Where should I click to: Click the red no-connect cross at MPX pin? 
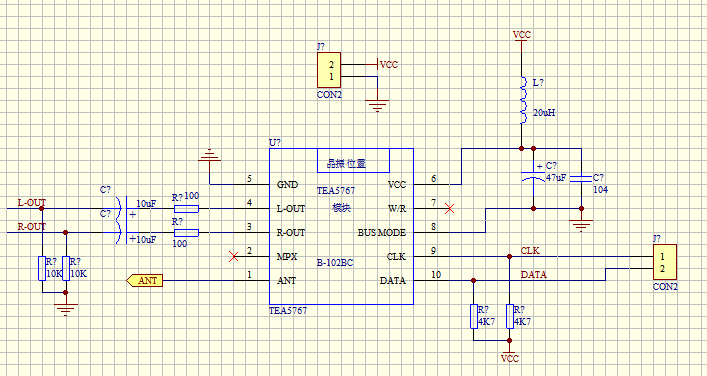(x=234, y=257)
